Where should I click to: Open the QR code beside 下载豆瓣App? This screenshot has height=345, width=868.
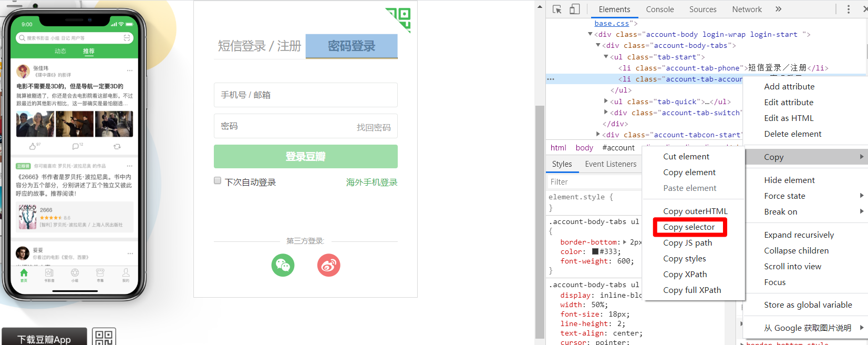click(x=104, y=337)
